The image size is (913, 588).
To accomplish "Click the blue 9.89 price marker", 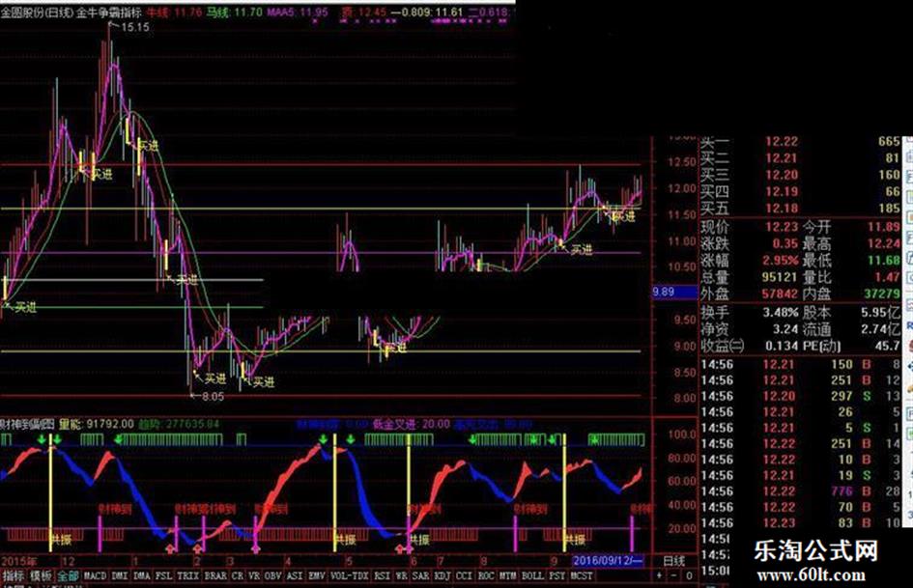I will click(674, 293).
